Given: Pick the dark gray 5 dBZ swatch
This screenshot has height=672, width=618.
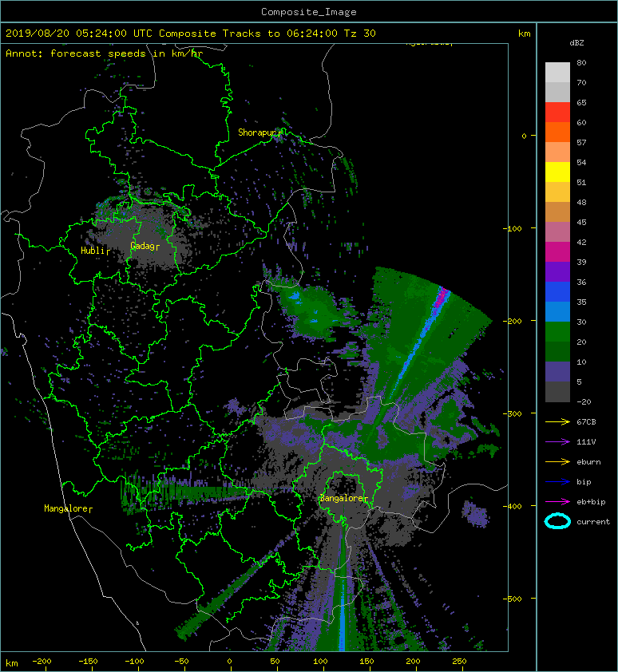Looking at the screenshot, I should [x=557, y=391].
